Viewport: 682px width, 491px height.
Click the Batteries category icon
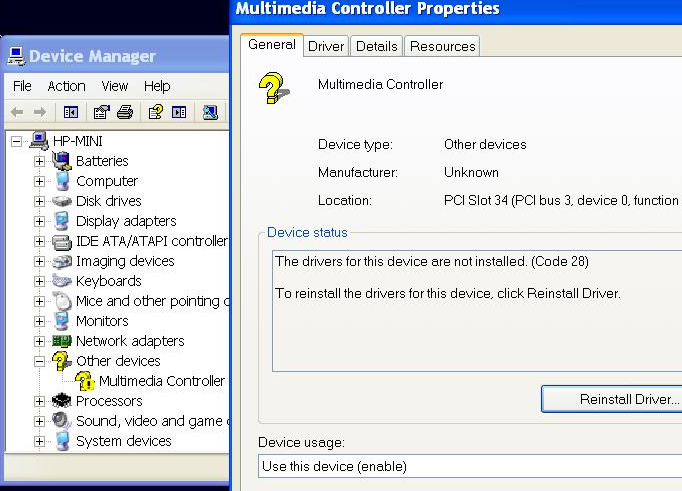(x=61, y=161)
